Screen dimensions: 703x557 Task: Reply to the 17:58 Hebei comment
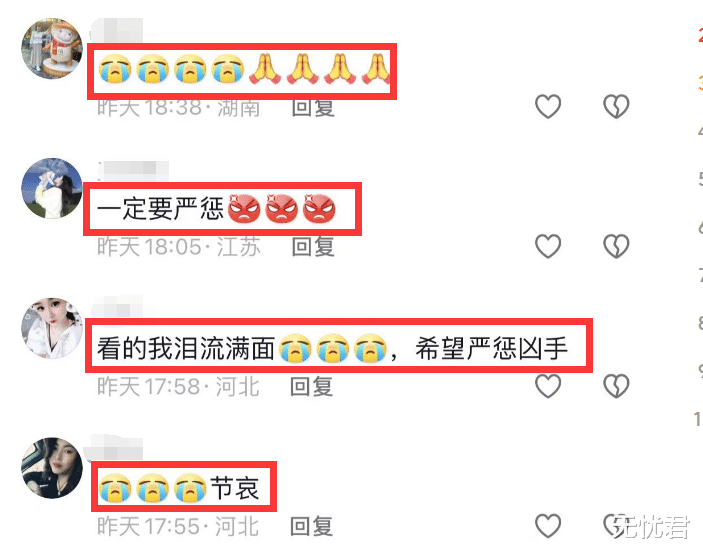point(312,387)
